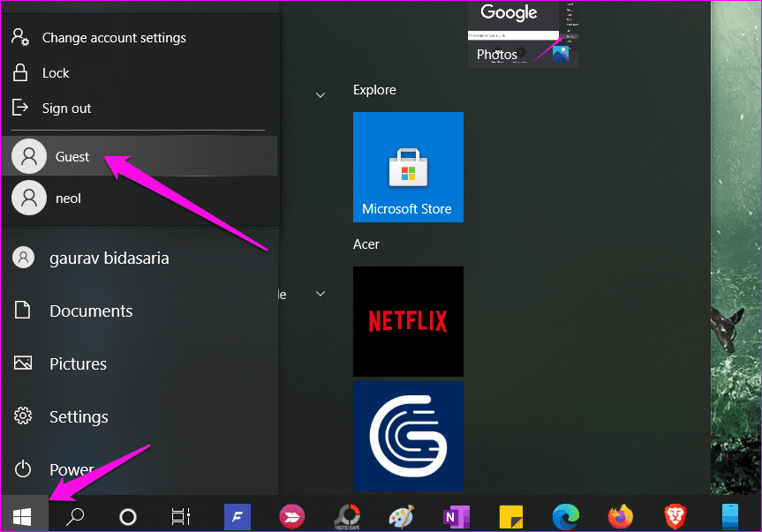
Task: Launch Microsoft Edge from the taskbar
Action: 566,516
